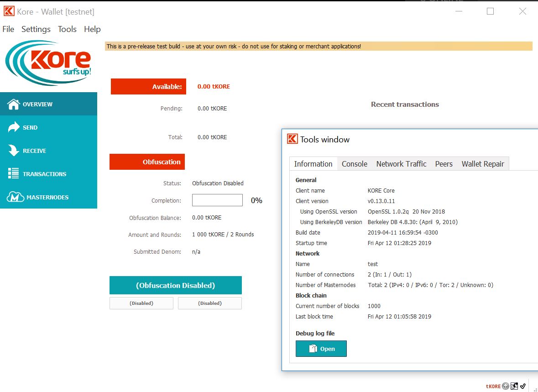Screen dimensions: 538x392
Task: Click the network connections status icon
Action: point(514,386)
